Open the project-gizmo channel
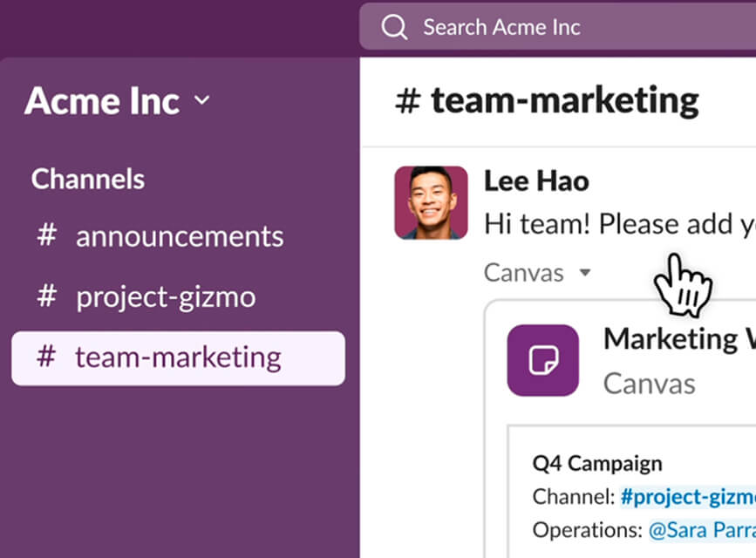Viewport: 756px width, 558px height. point(179,296)
